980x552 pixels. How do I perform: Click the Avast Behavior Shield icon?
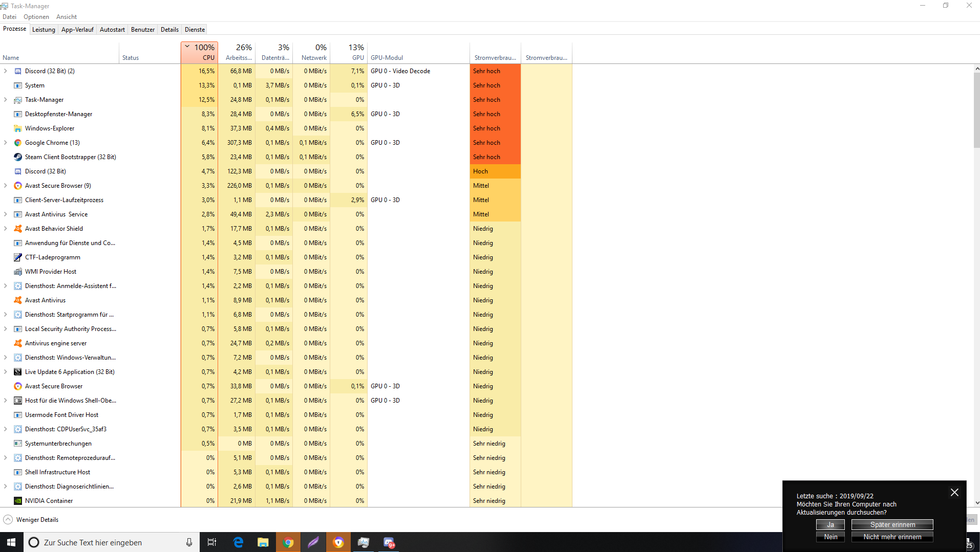(x=18, y=229)
